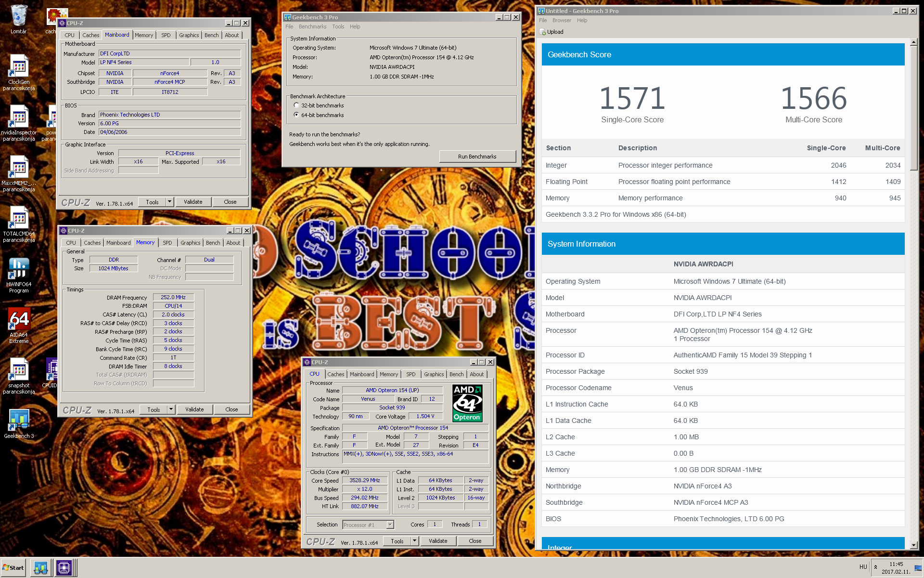The image size is (924, 578).
Task: Select 64-bit benchmarks radio button
Action: point(296,115)
